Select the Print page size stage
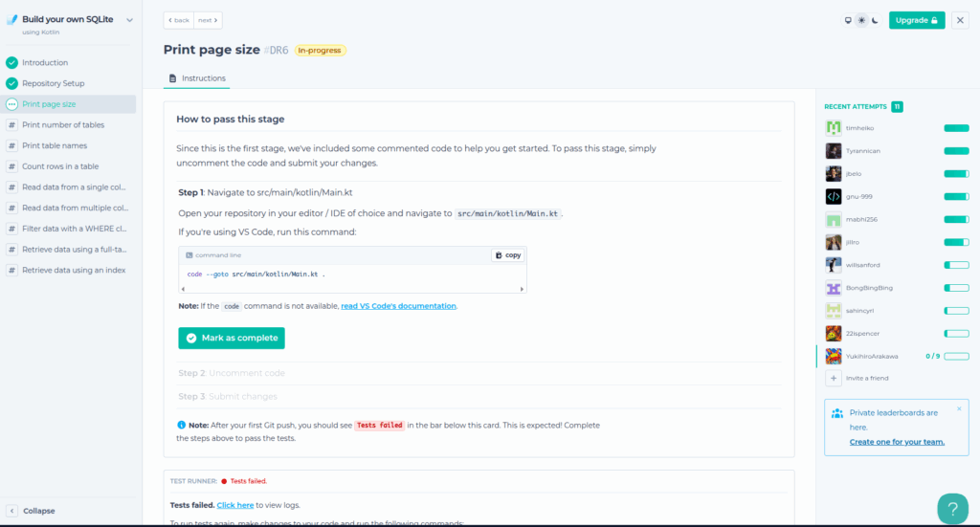This screenshot has width=980, height=527. (70, 104)
